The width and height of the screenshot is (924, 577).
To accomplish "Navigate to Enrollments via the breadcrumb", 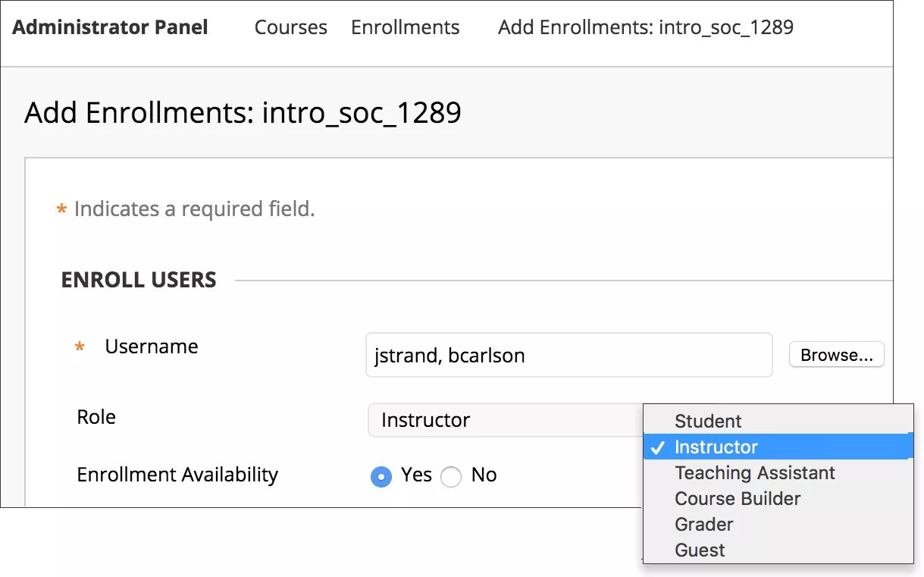I will tap(405, 27).
